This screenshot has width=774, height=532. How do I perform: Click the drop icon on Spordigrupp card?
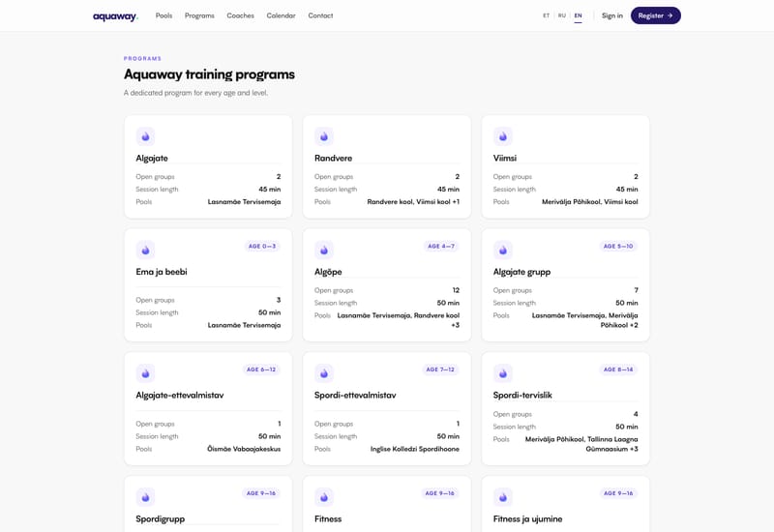click(146, 497)
